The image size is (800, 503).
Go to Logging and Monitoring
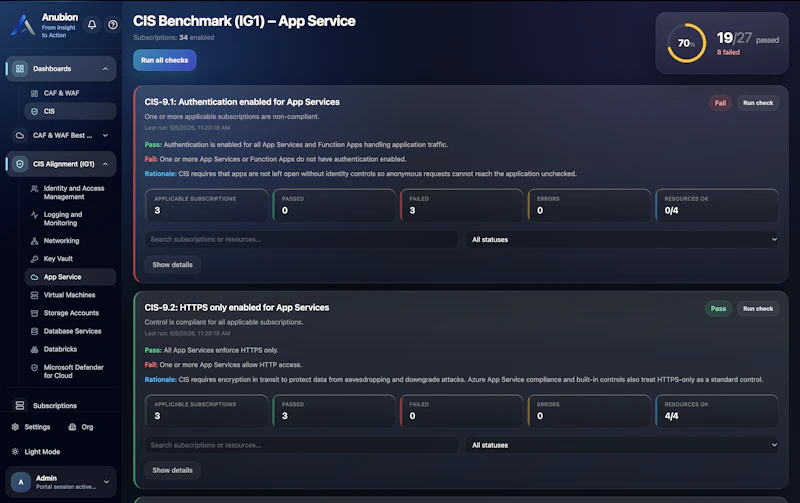(x=70, y=219)
